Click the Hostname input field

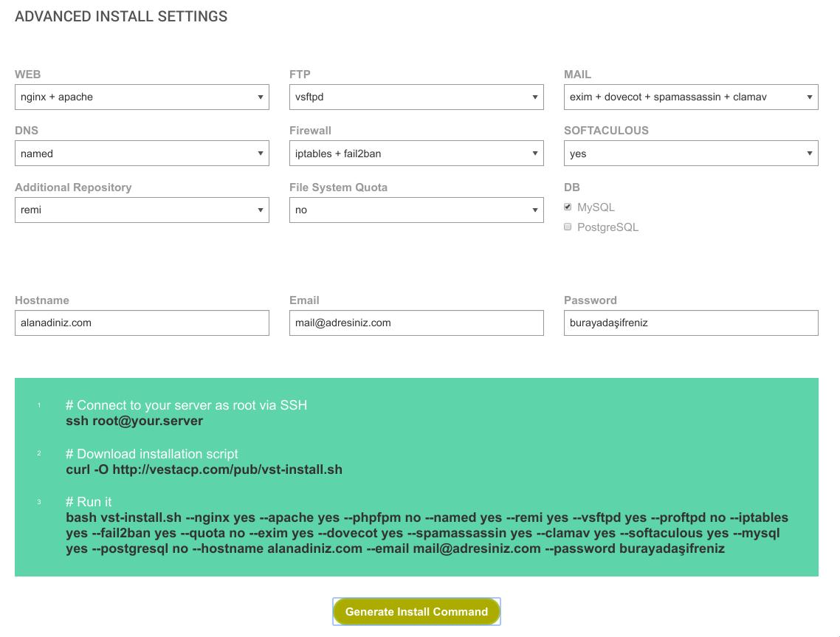[x=142, y=323]
